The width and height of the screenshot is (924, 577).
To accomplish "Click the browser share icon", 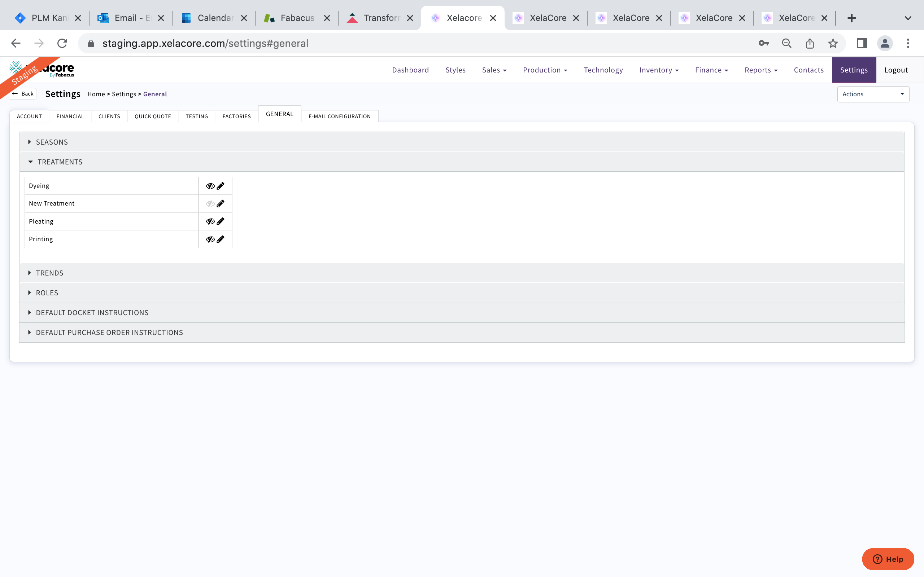I will [810, 44].
